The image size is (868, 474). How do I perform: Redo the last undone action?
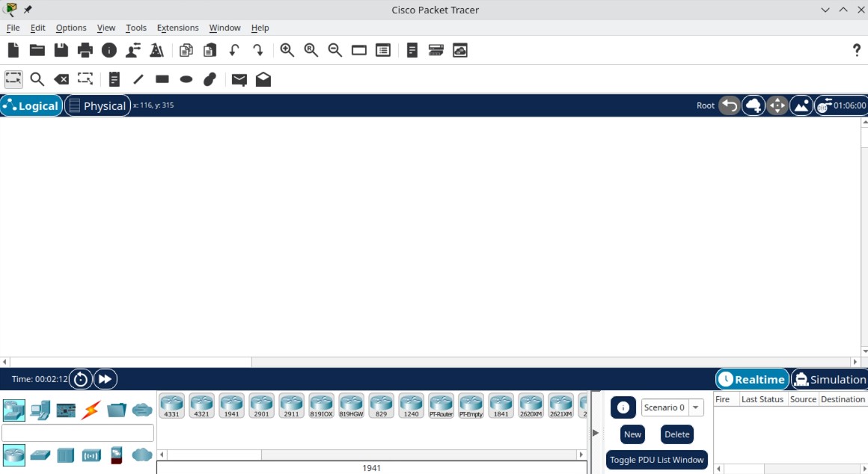click(x=258, y=50)
